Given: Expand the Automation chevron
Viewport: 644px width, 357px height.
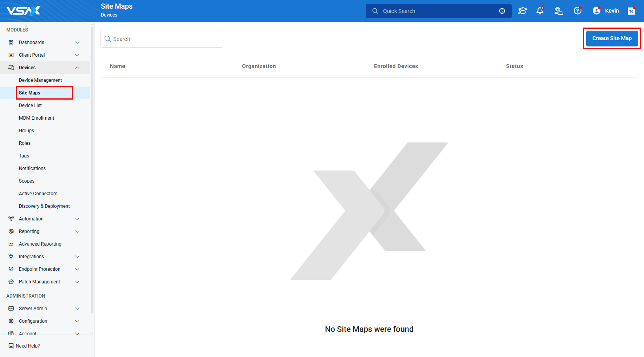Looking at the screenshot, I should (77, 219).
